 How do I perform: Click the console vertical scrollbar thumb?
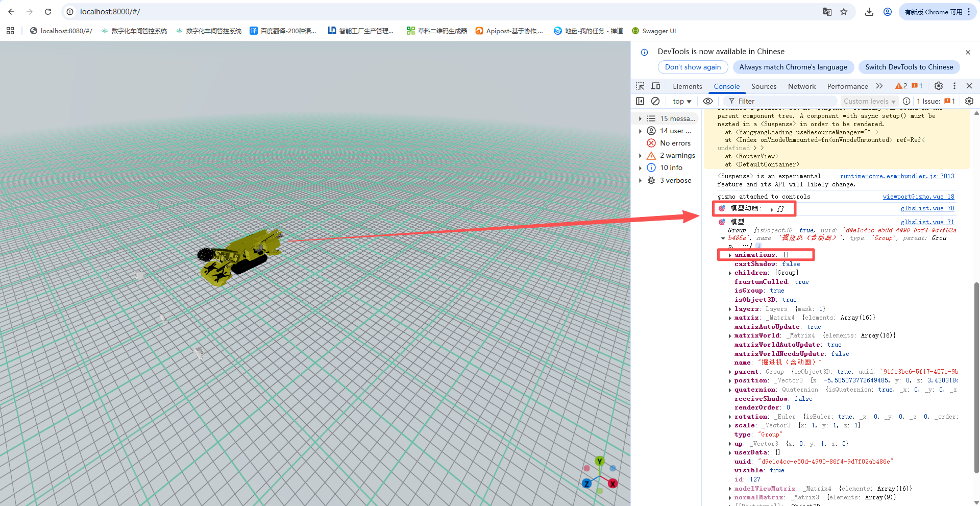coord(976,378)
